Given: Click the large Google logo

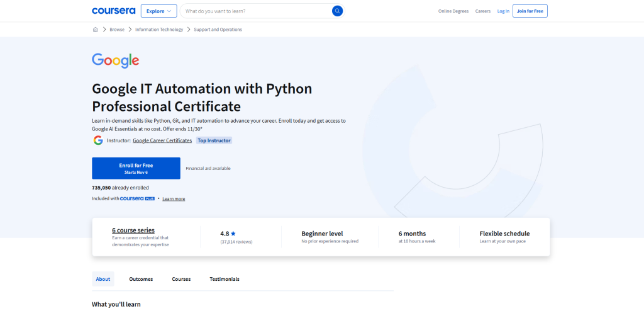Looking at the screenshot, I should 116,60.
